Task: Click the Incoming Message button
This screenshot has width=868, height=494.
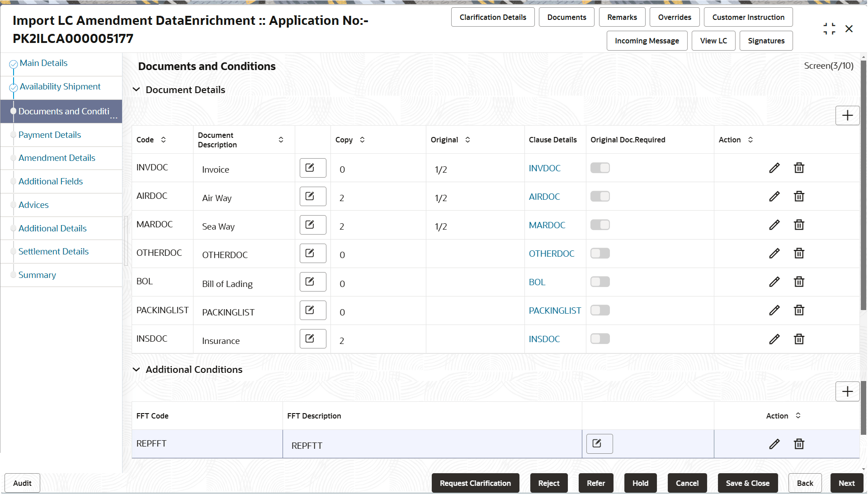Action: pyautogui.click(x=646, y=41)
